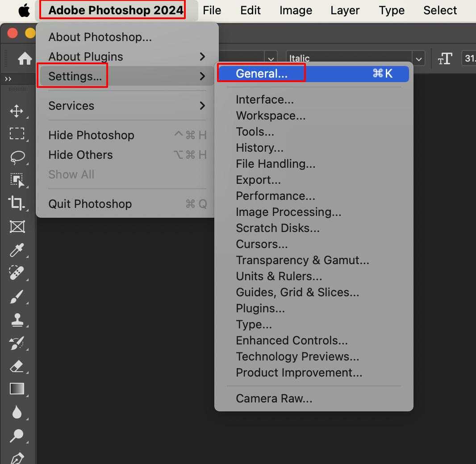Open General... settings
Image resolution: width=476 pixels, height=464 pixels.
point(314,74)
